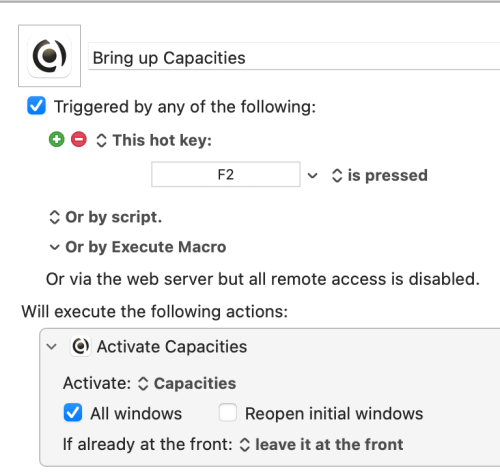
Task: Add a new trigger with green plus
Action: point(57,139)
